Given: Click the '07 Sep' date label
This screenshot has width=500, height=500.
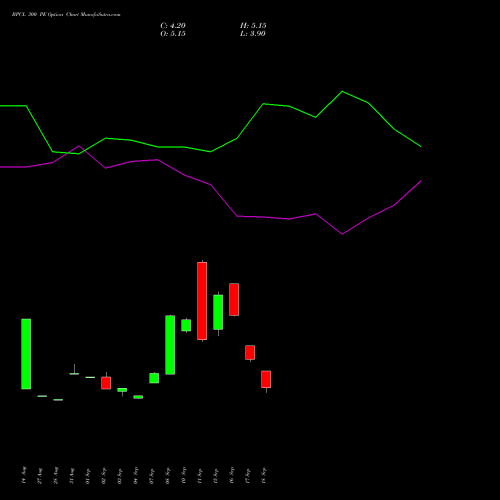Looking at the screenshot, I should click(x=152, y=476).
